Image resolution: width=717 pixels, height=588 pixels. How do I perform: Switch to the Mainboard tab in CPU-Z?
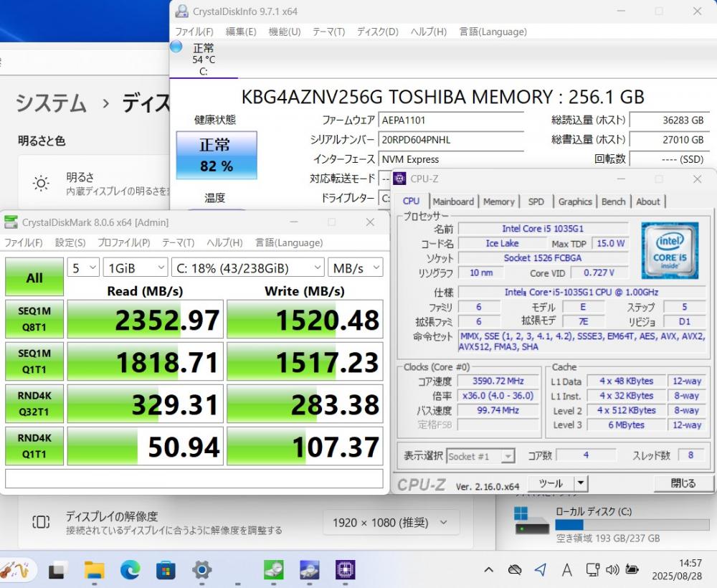click(453, 201)
